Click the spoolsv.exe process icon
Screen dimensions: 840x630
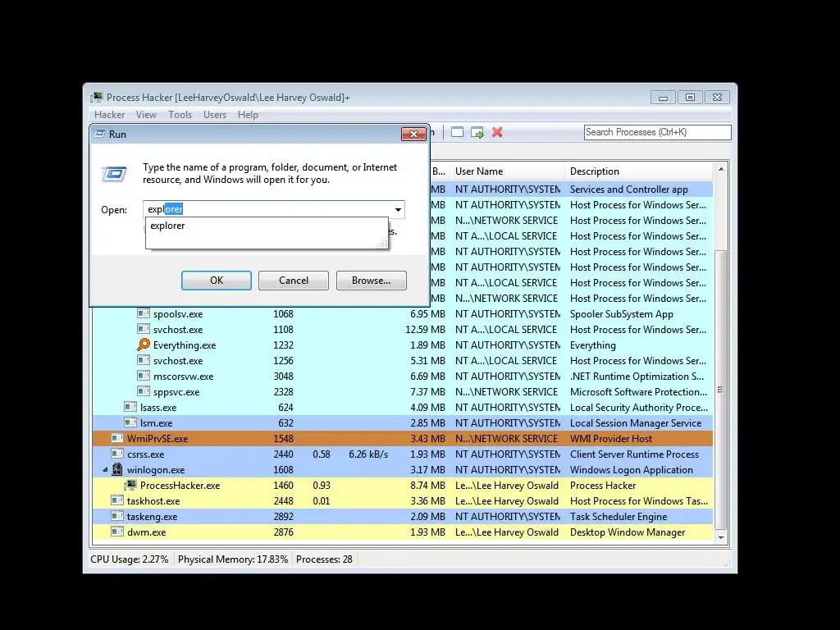click(x=143, y=313)
